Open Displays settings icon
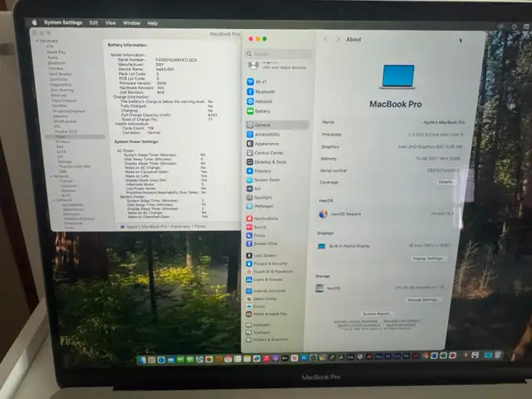The image size is (532, 399). [x=249, y=171]
